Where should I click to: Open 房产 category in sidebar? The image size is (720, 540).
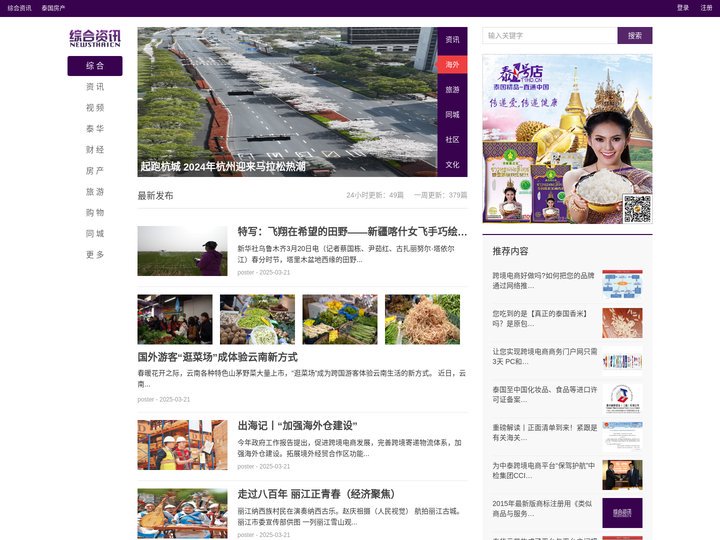95,171
